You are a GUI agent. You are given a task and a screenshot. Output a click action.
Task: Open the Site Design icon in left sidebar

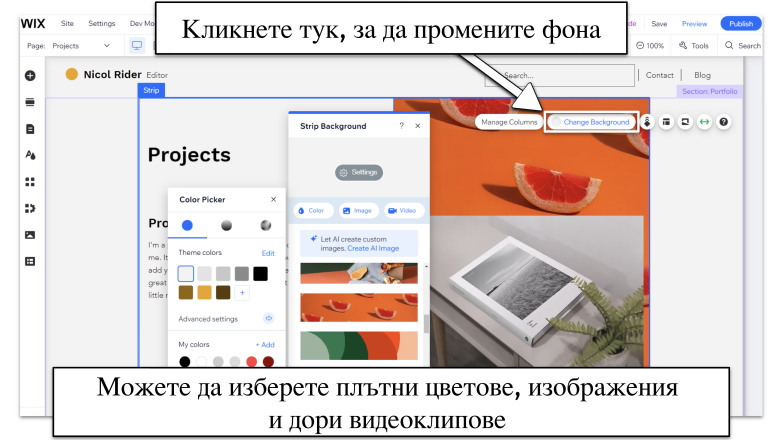point(30,155)
